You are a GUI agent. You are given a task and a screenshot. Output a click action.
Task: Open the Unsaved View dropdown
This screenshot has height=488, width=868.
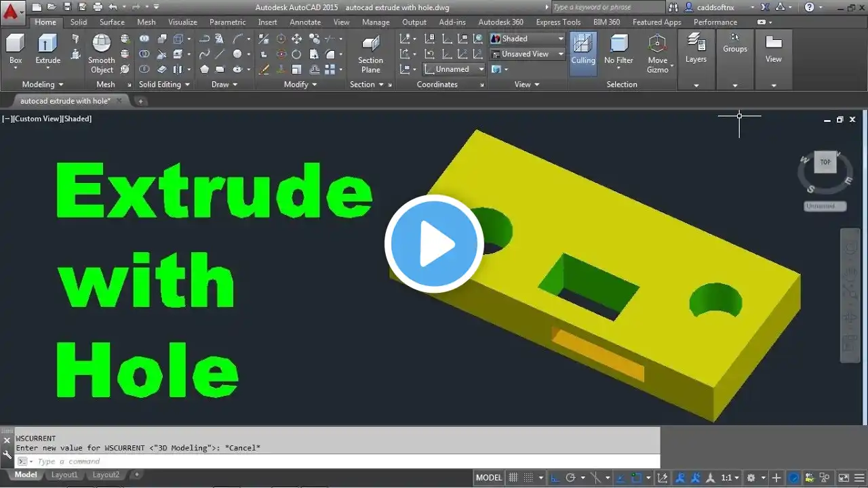(x=528, y=54)
